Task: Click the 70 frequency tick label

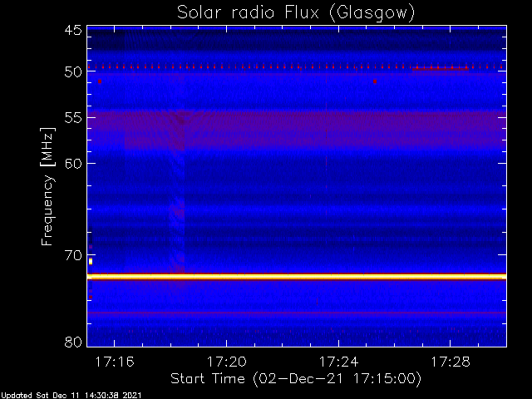Action: (73, 255)
